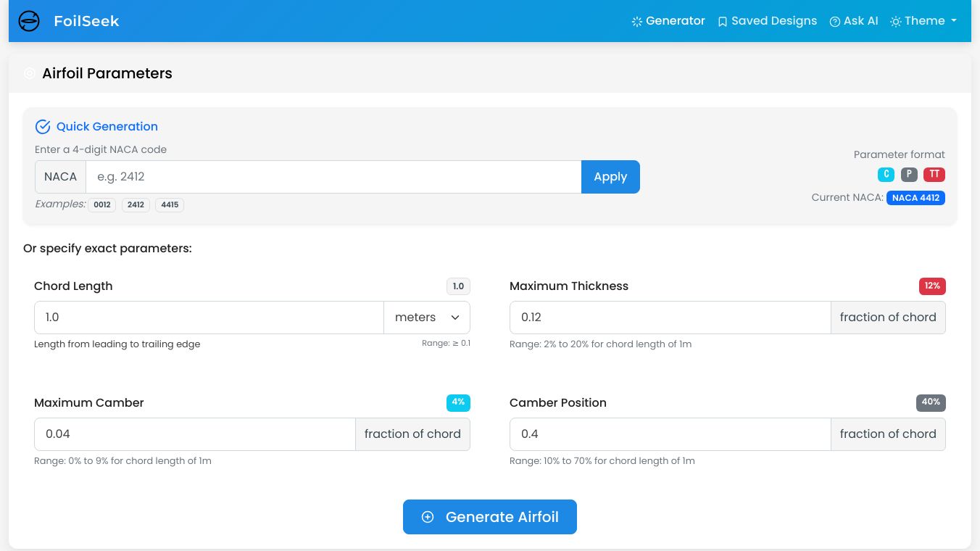Screen dimensions: 980x551
Task: Click the Camber Position label
Action: 558,403
